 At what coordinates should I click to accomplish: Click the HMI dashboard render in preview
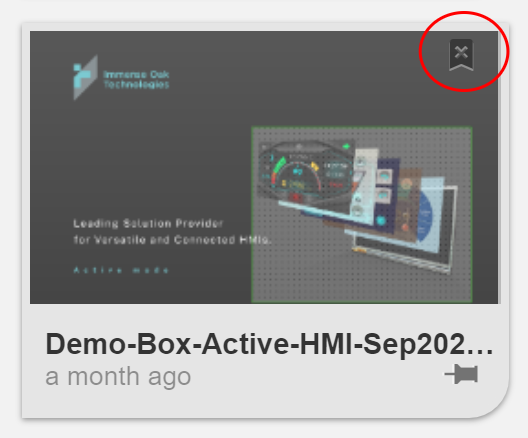coord(357,205)
